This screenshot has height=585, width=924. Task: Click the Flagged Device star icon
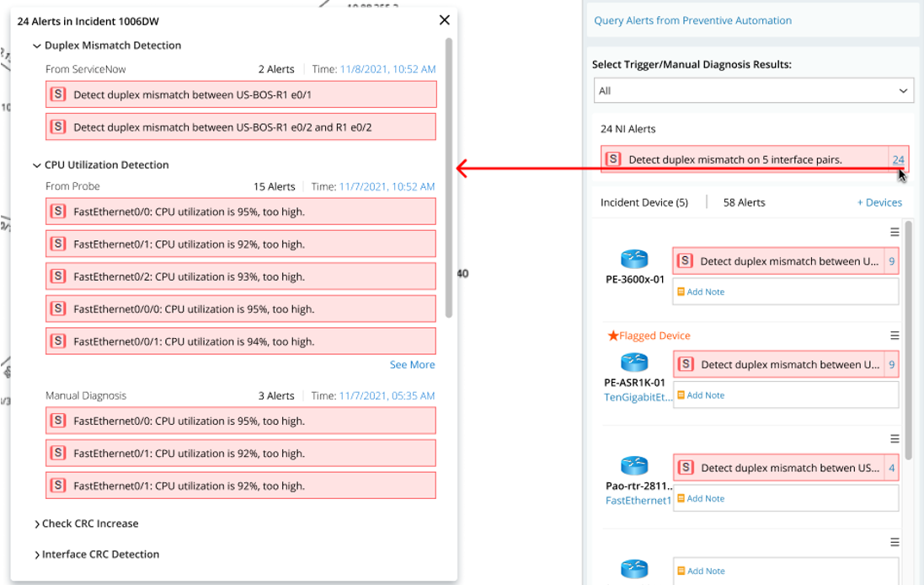tap(613, 335)
